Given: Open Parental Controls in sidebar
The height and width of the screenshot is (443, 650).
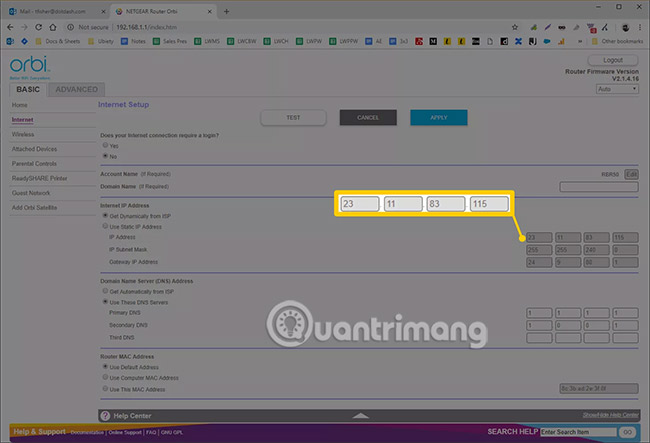Looking at the screenshot, I should 34,164.
